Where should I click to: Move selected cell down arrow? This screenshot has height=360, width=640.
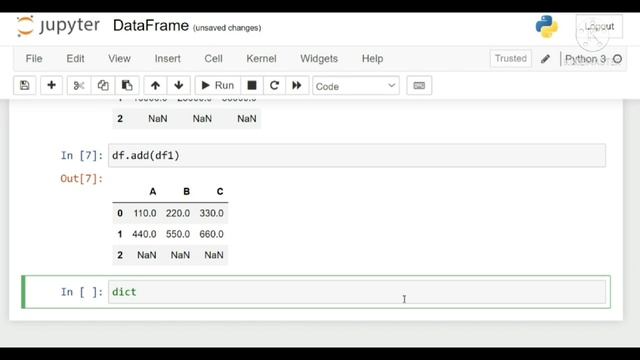point(178,85)
